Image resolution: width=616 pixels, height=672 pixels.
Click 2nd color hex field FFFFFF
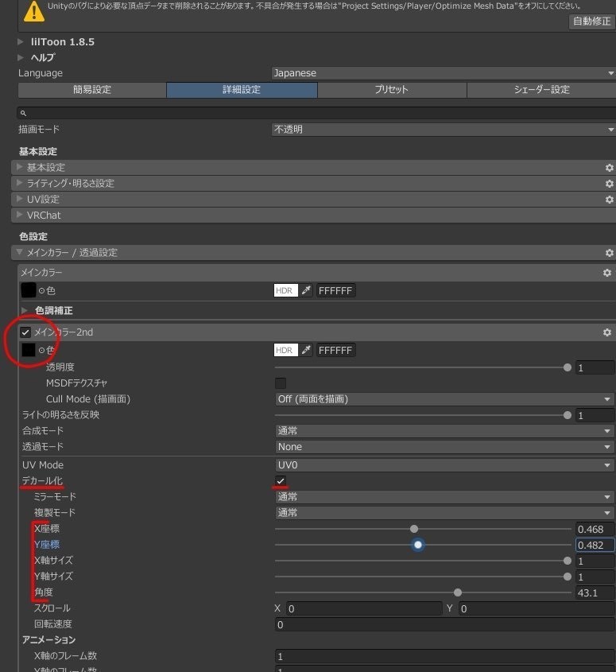click(336, 350)
